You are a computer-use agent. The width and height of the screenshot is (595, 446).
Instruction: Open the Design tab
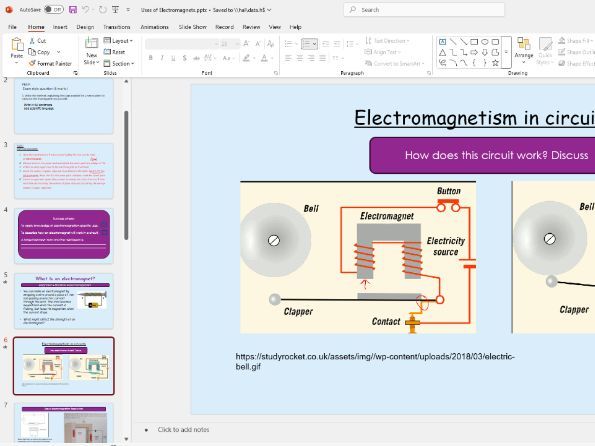85,27
